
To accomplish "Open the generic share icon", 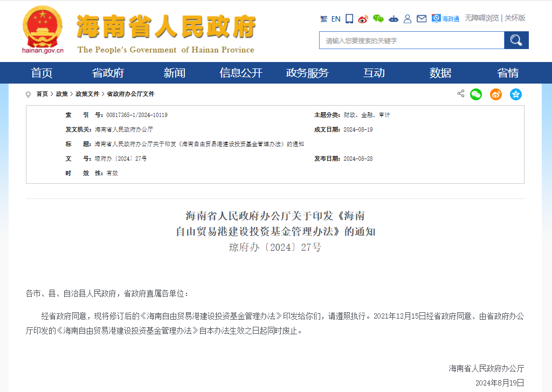I will (460, 94).
